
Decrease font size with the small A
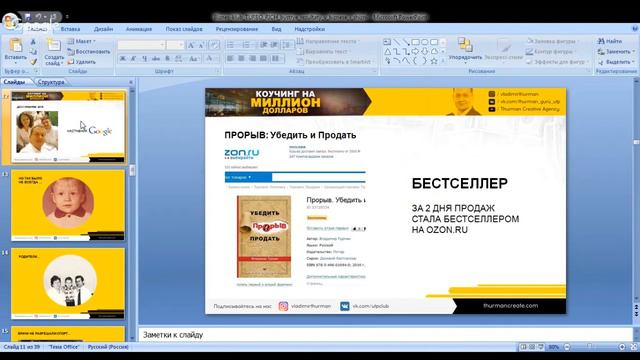pos(201,45)
